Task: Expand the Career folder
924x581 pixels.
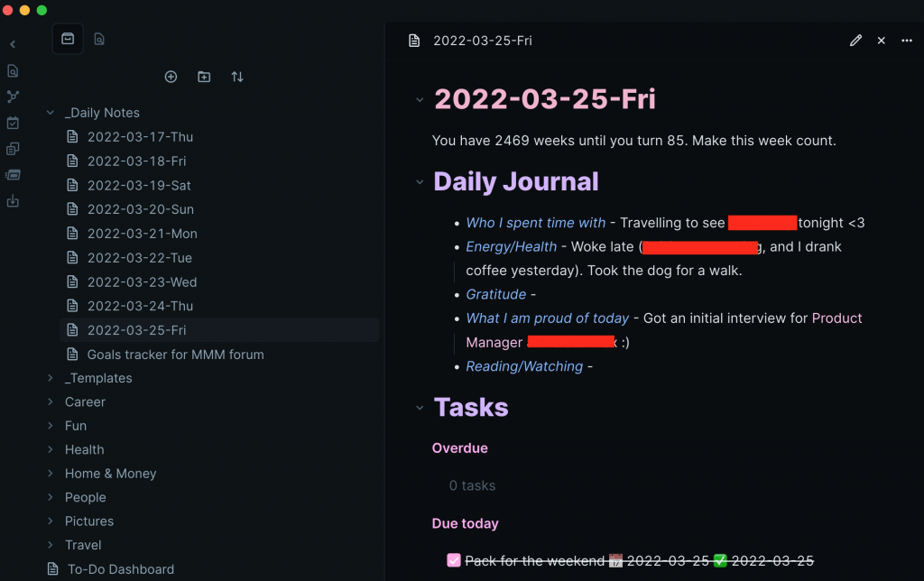Action: pyautogui.click(x=51, y=401)
